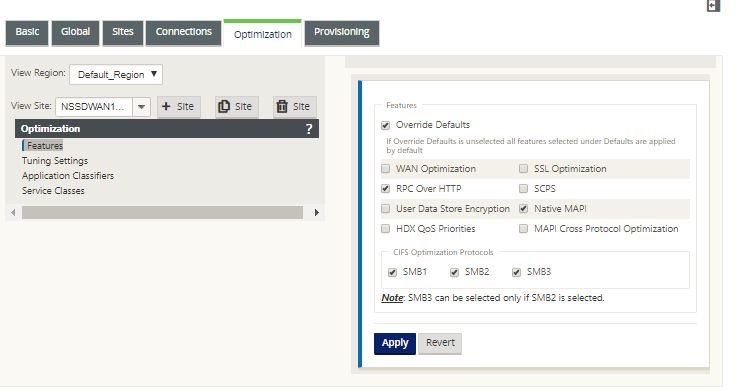Click the horizontal scrollbar in the left panel
Screen dimensions: 736x391
pyautogui.click(x=162, y=213)
